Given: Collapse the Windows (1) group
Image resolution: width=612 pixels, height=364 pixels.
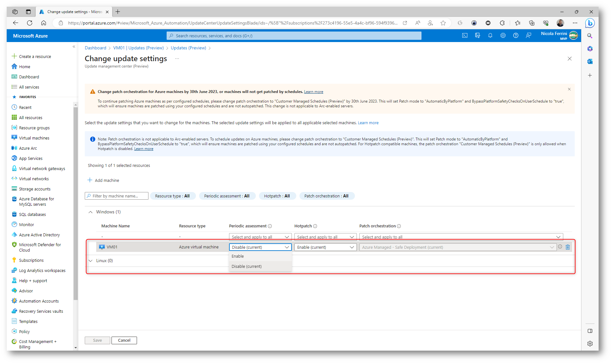Looking at the screenshot, I should pos(90,212).
